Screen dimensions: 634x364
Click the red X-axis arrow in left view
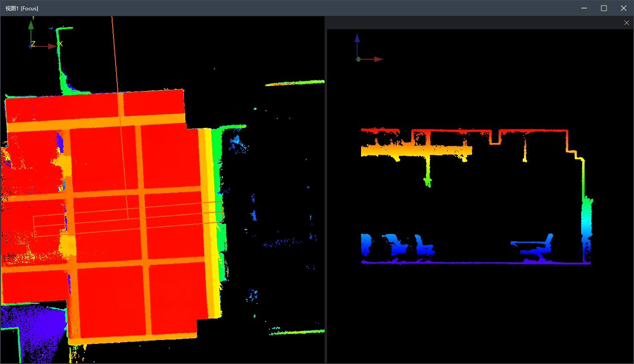(x=52, y=46)
